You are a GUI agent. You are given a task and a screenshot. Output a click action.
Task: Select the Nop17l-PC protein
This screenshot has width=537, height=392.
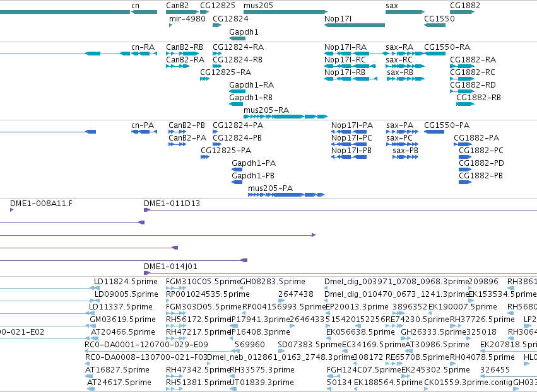tap(348, 144)
